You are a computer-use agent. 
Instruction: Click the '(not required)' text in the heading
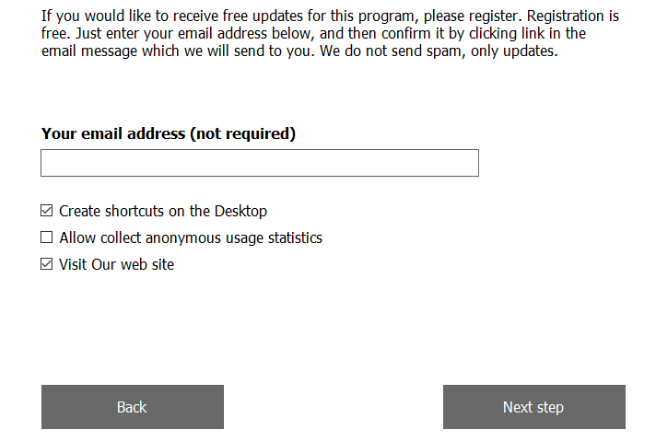tap(243, 134)
